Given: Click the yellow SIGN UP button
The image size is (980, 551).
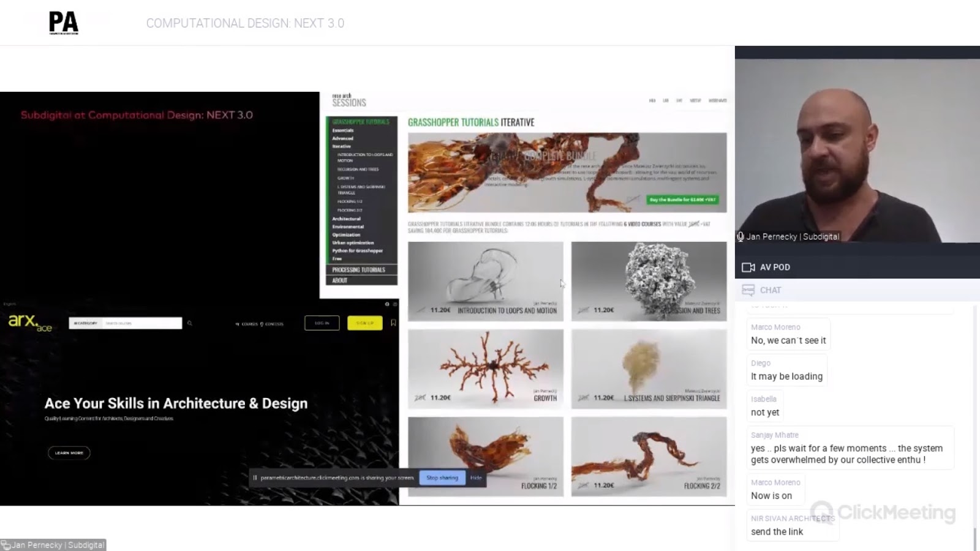Looking at the screenshot, I should (364, 323).
